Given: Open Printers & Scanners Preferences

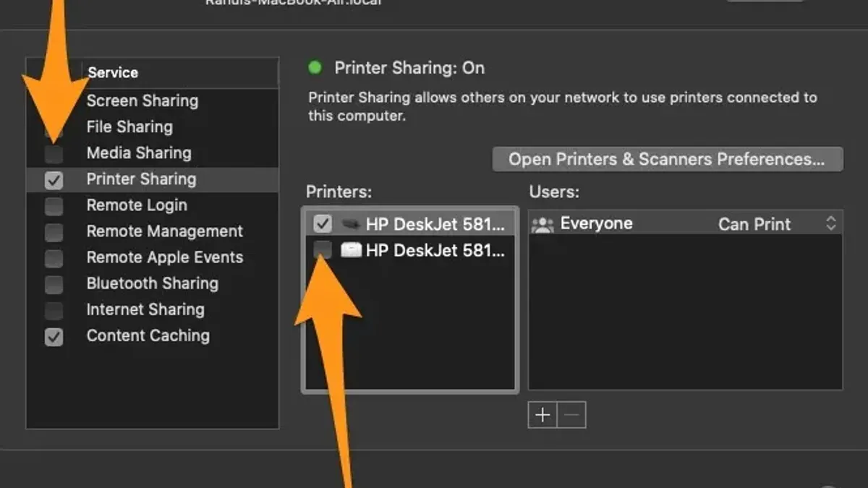Looking at the screenshot, I should (667, 159).
